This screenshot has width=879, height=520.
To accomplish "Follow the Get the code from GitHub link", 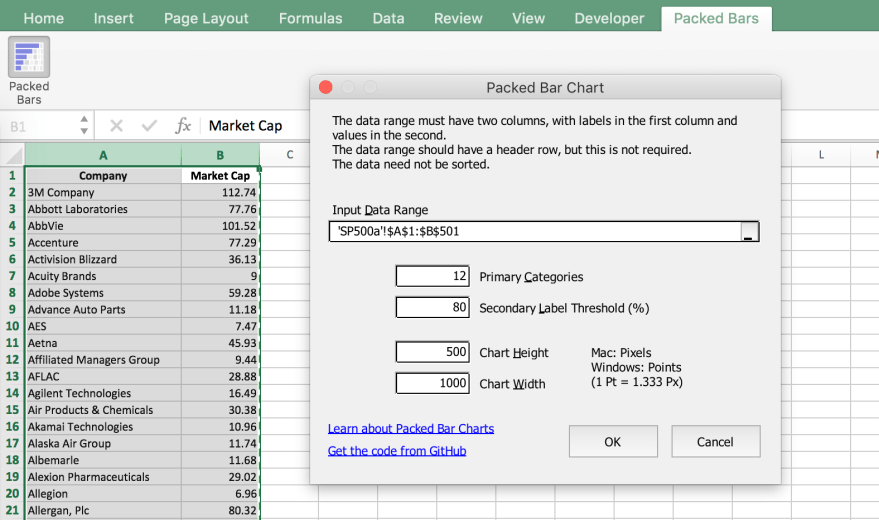I will click(x=397, y=451).
